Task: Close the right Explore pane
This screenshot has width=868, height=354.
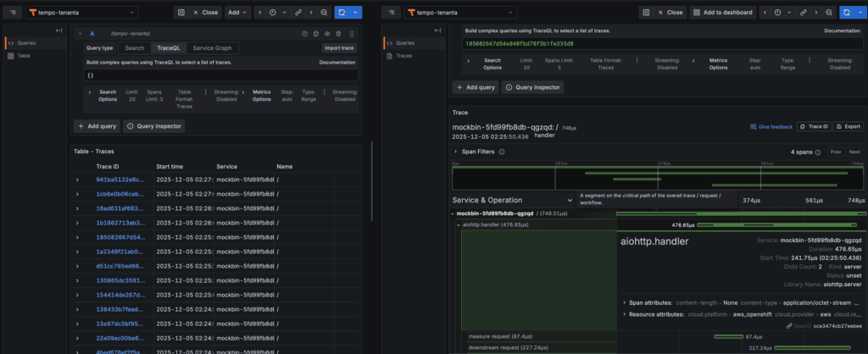Action: point(670,12)
